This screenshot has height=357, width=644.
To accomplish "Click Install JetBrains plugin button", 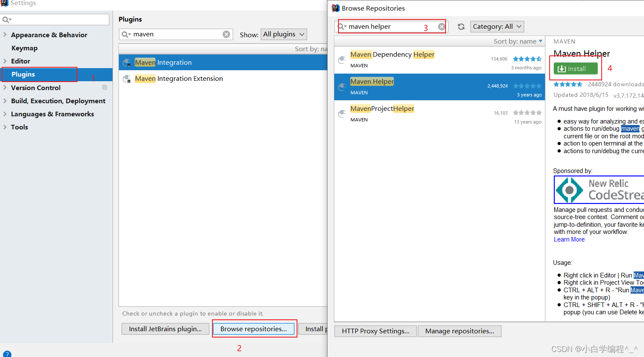I will pos(165,329).
